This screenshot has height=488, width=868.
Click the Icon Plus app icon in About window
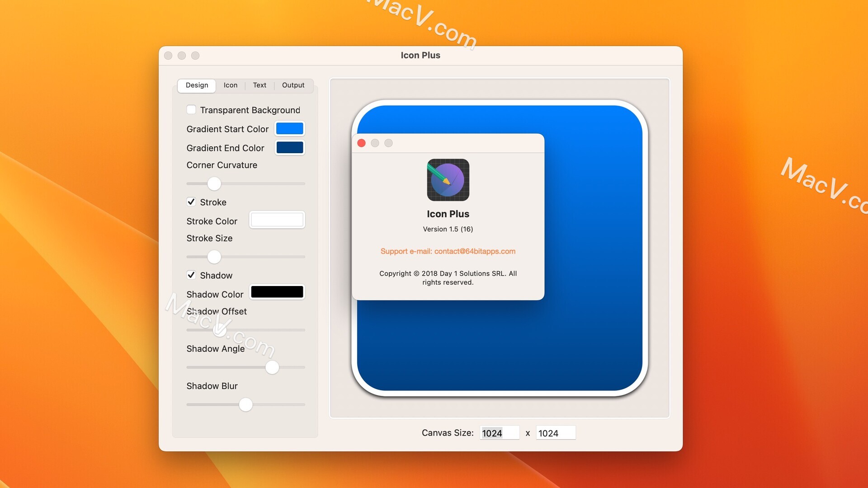(x=448, y=180)
